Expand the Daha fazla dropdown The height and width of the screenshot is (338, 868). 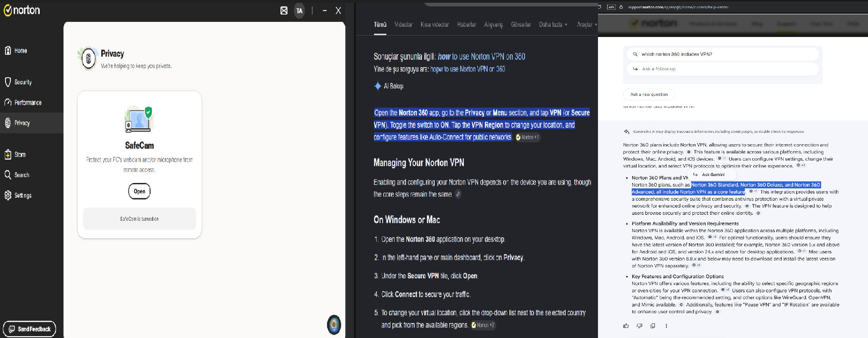point(553,25)
